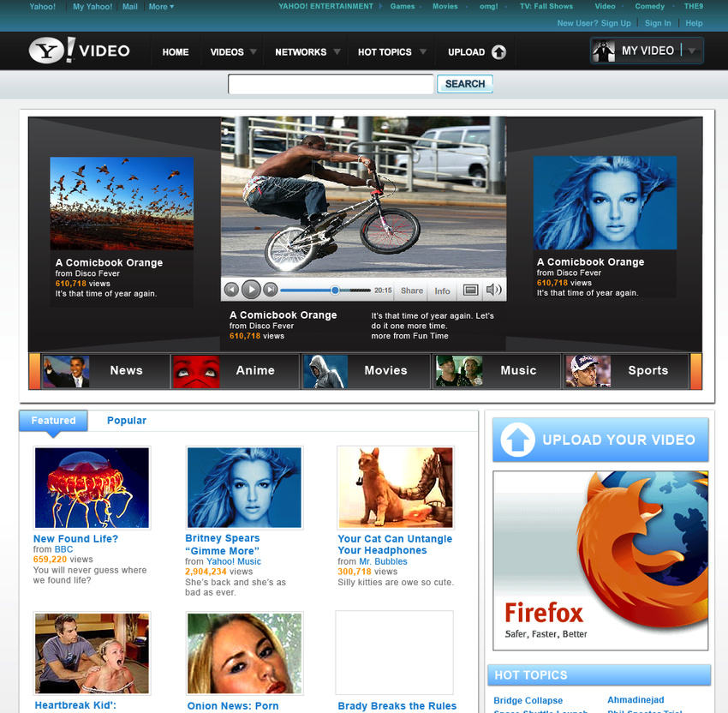Open the Sports category
Viewport: 728px width, 713px height.
click(x=626, y=371)
